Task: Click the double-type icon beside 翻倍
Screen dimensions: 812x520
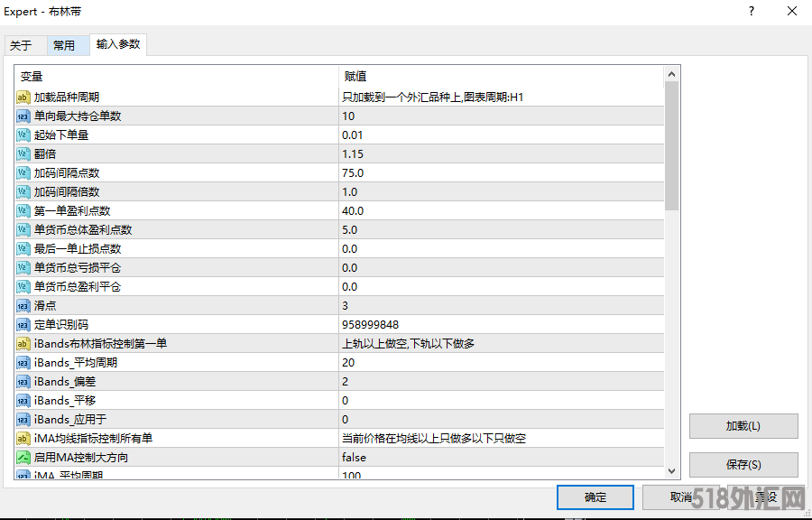Action: coord(23,153)
